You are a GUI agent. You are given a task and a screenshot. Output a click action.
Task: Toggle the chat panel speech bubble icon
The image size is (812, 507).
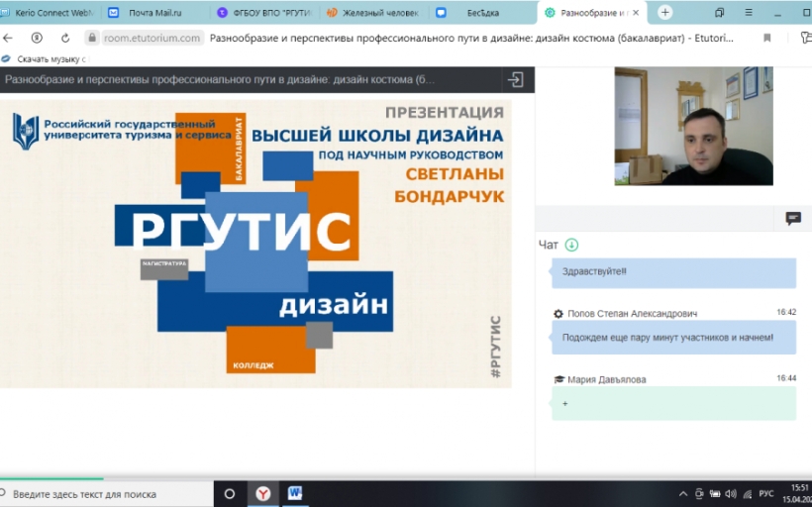point(793,218)
